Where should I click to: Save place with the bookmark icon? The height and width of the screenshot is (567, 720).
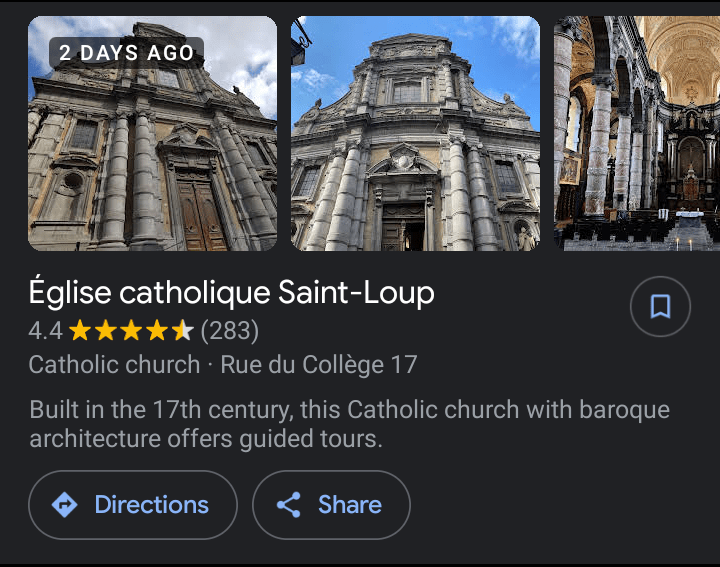coord(660,307)
